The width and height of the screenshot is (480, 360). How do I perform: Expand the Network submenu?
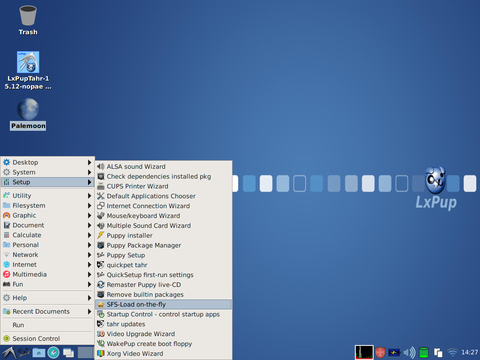47,255
